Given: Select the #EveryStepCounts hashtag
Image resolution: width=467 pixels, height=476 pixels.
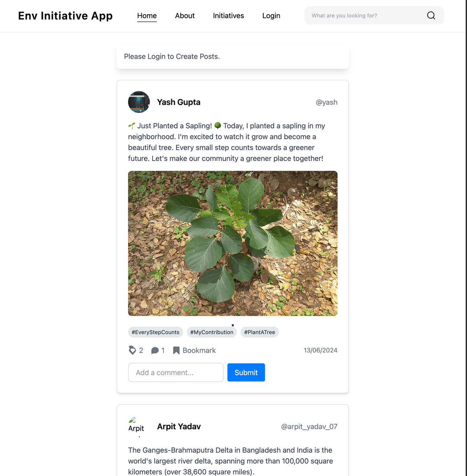Looking at the screenshot, I should click(156, 332).
